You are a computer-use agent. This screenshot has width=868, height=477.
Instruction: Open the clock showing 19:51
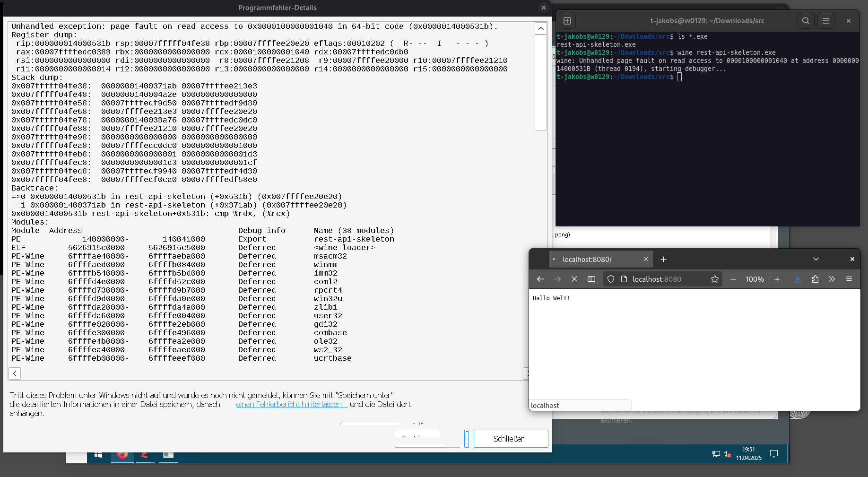pyautogui.click(x=749, y=454)
